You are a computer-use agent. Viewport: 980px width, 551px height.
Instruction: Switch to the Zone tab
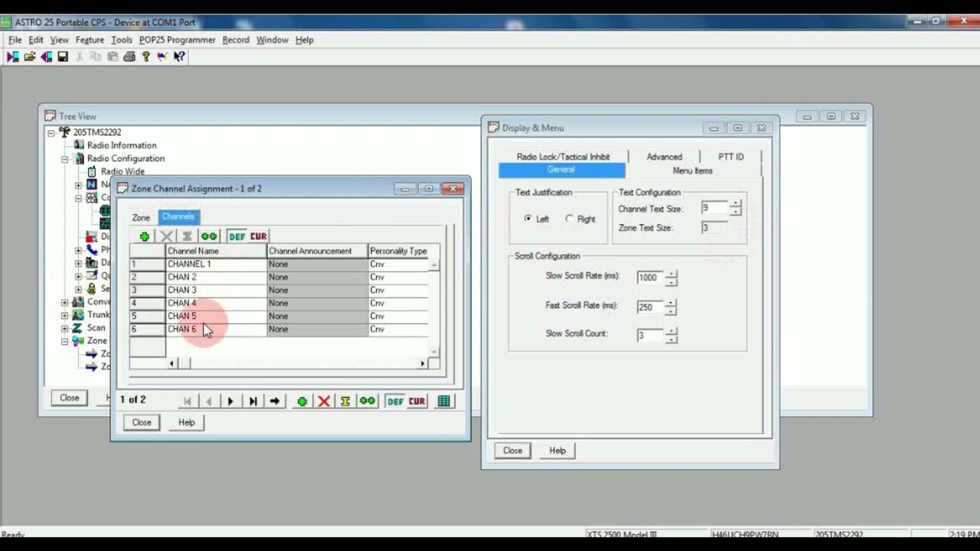pos(141,218)
